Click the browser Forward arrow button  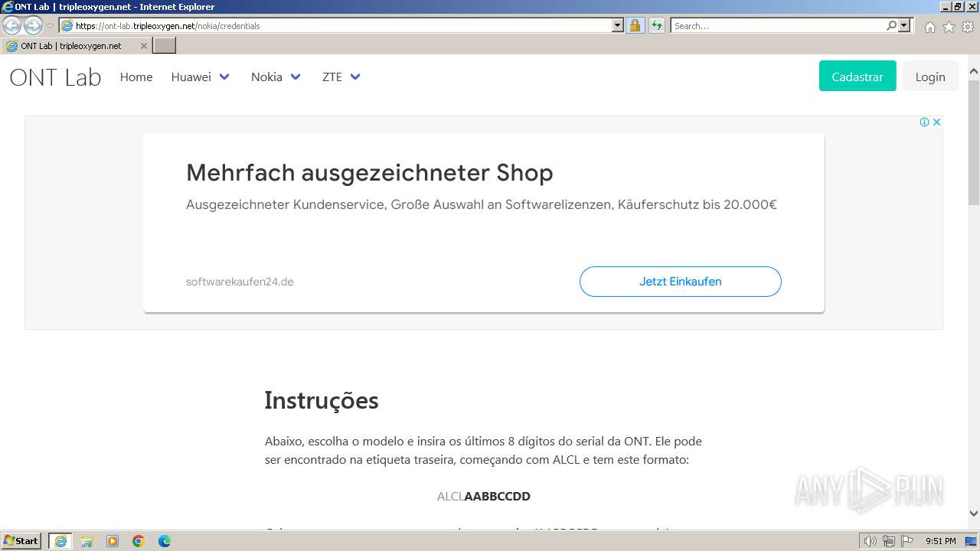click(33, 26)
